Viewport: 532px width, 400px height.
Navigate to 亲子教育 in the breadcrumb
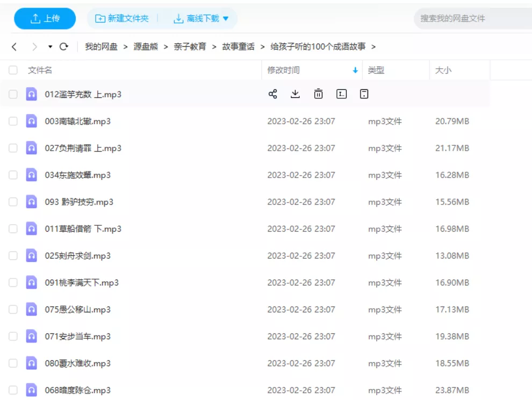(190, 47)
